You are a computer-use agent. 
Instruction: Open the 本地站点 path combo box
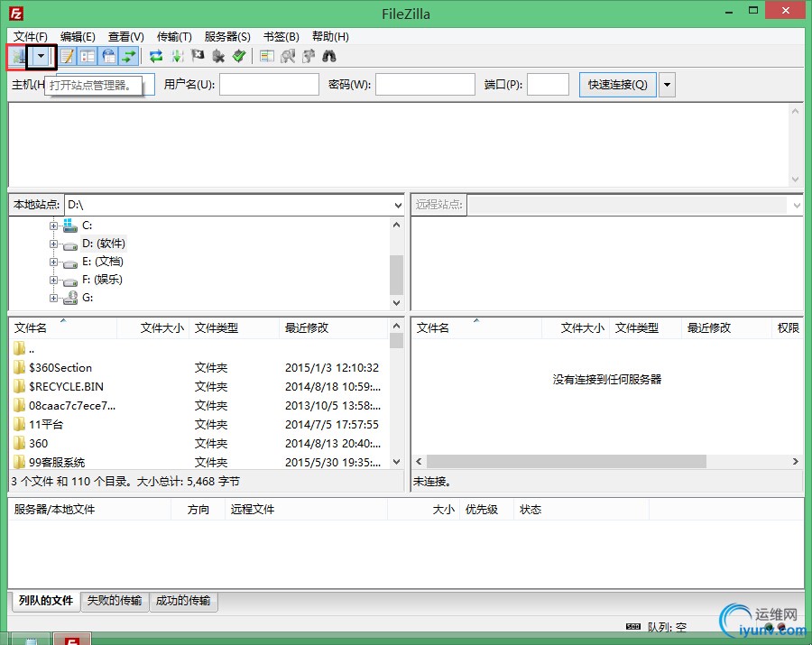235,205
